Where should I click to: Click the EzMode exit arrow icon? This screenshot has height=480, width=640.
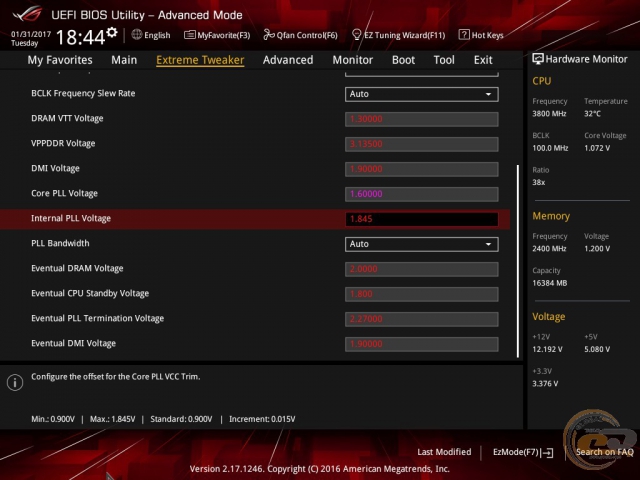548,453
